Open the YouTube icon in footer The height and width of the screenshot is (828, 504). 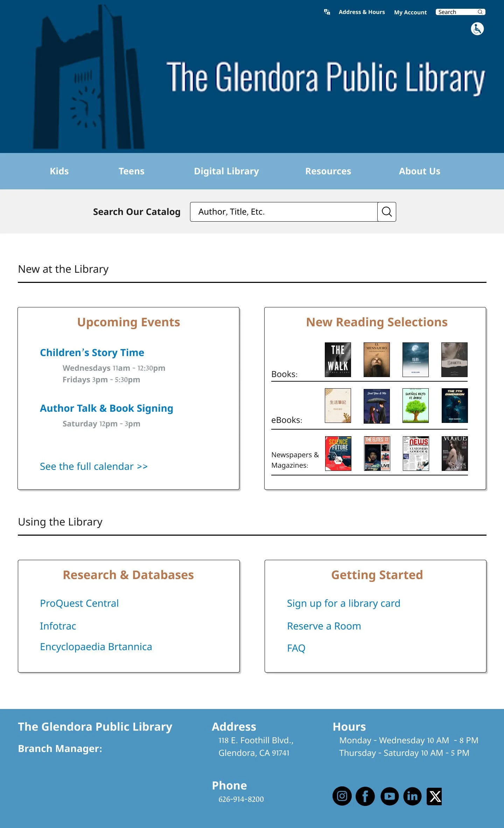[390, 796]
